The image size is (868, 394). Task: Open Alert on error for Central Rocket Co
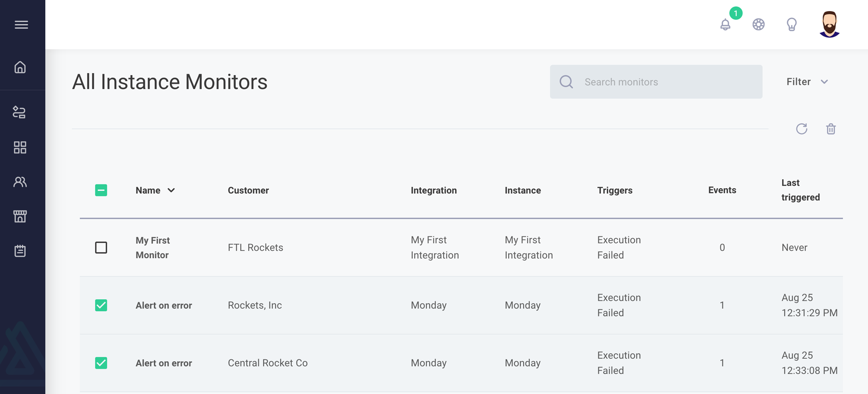(x=163, y=363)
